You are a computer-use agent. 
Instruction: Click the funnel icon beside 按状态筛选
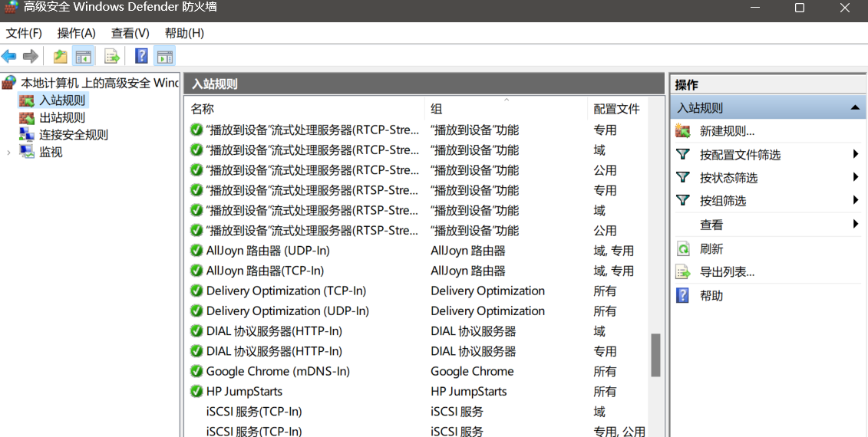pyautogui.click(x=683, y=178)
